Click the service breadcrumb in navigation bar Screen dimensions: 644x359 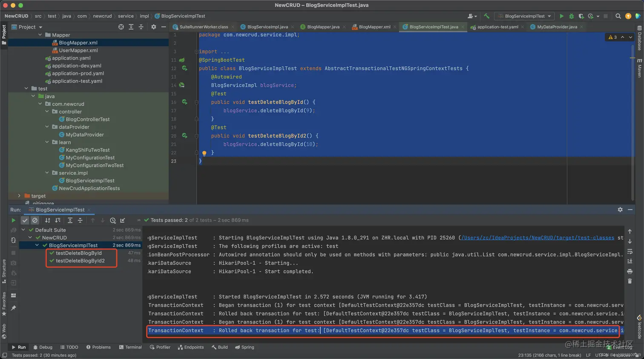click(x=126, y=16)
